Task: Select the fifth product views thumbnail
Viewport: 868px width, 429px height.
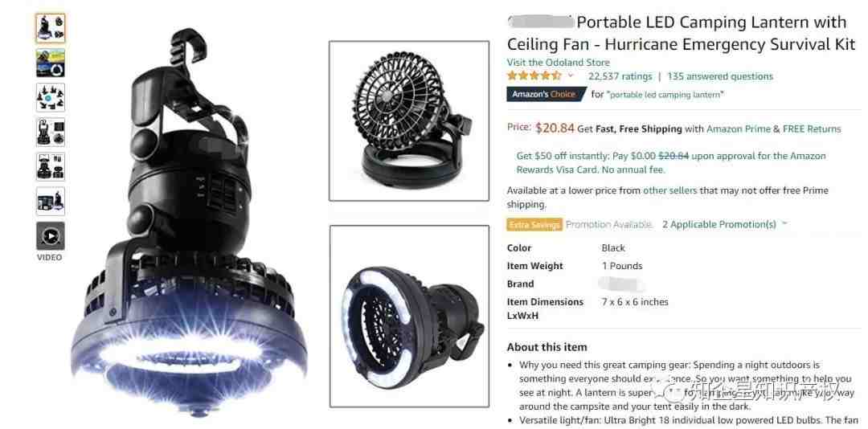Action: pos(51,166)
